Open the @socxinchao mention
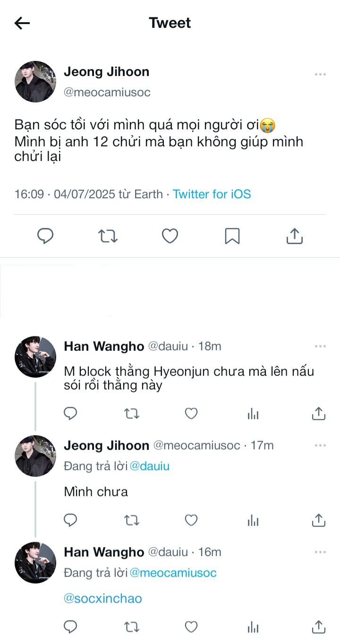 coord(102,599)
